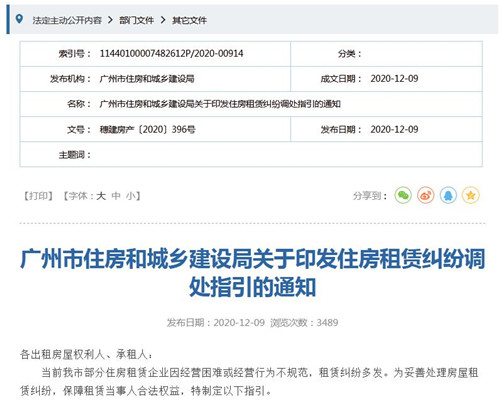Image resolution: width=500 pixels, height=403 pixels.
Task: Set font size to 中
Action: pyautogui.click(x=116, y=196)
